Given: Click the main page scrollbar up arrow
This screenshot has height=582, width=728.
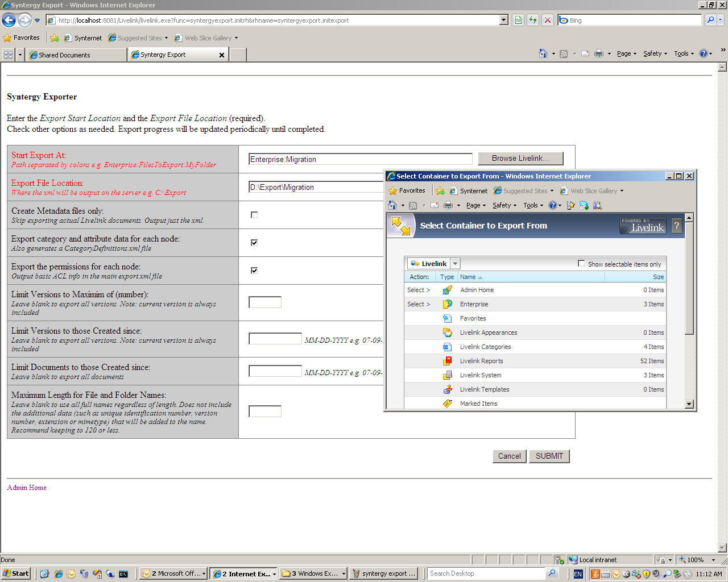Looking at the screenshot, I should (x=723, y=67).
